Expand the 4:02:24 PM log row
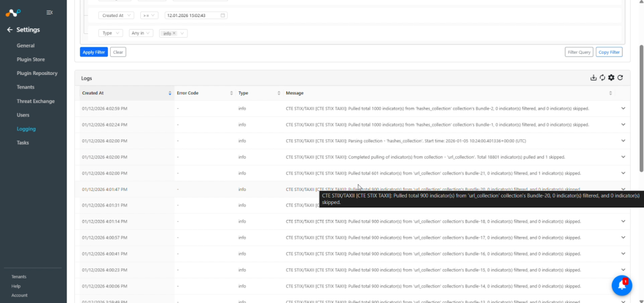The width and height of the screenshot is (644, 303). [623, 125]
